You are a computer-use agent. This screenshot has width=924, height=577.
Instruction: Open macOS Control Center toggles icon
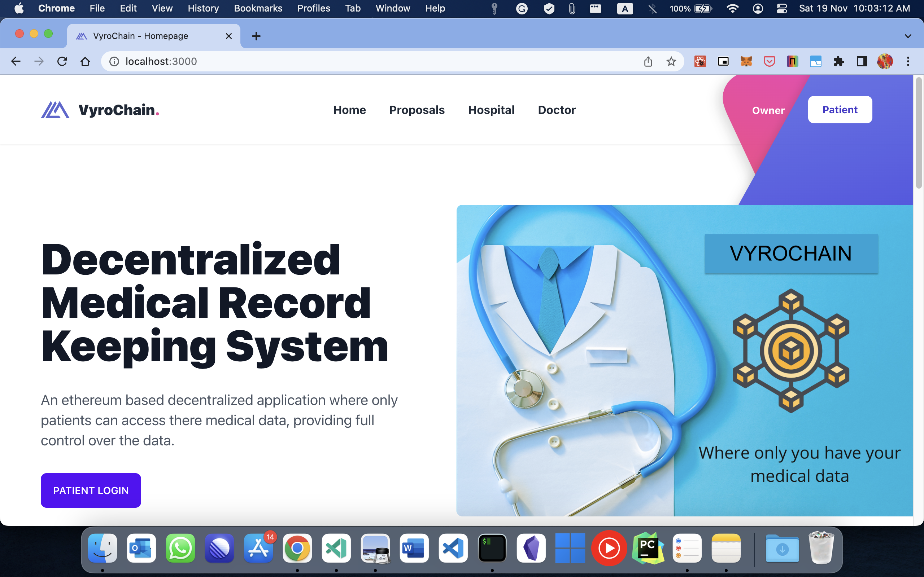click(x=781, y=8)
